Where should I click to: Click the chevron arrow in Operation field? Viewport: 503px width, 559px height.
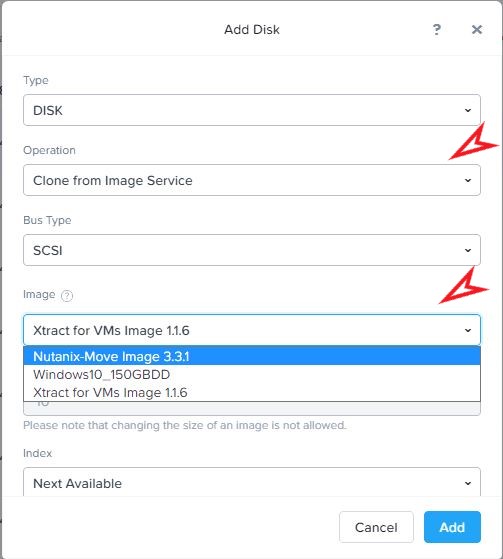click(468, 180)
